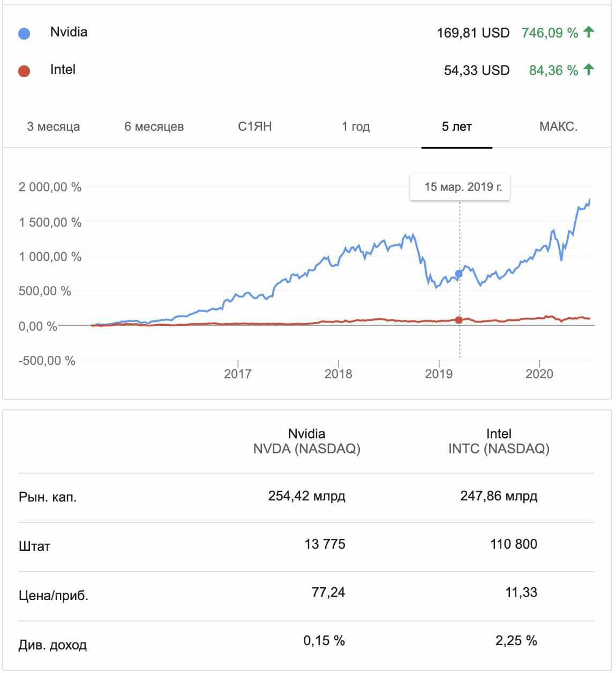
Task: Click Intel dividend yield 2,25 %
Action: (516, 640)
